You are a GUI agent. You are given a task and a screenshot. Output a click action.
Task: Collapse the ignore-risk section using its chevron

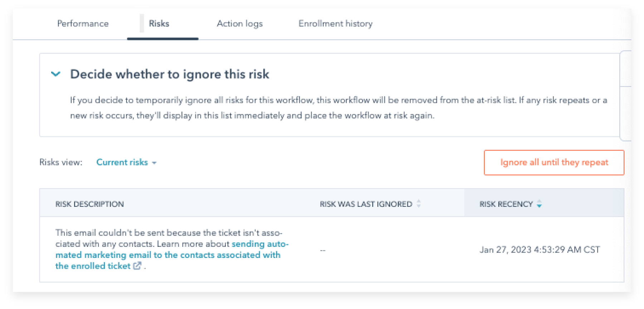tap(56, 74)
